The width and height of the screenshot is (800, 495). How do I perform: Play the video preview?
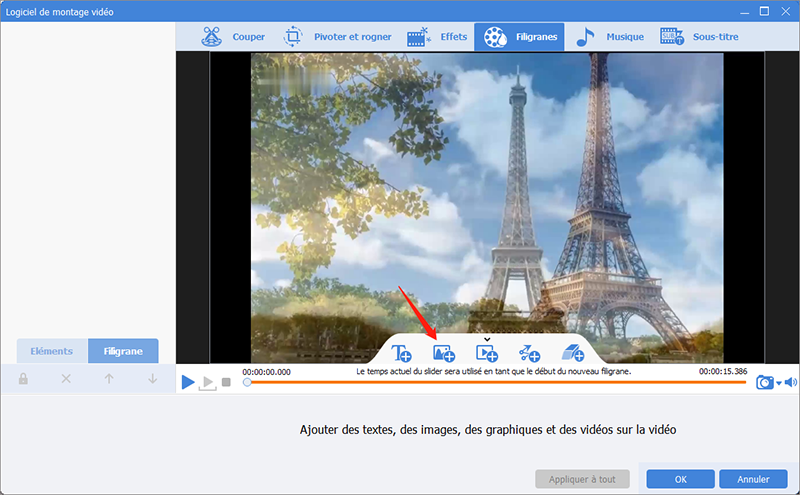pyautogui.click(x=188, y=382)
